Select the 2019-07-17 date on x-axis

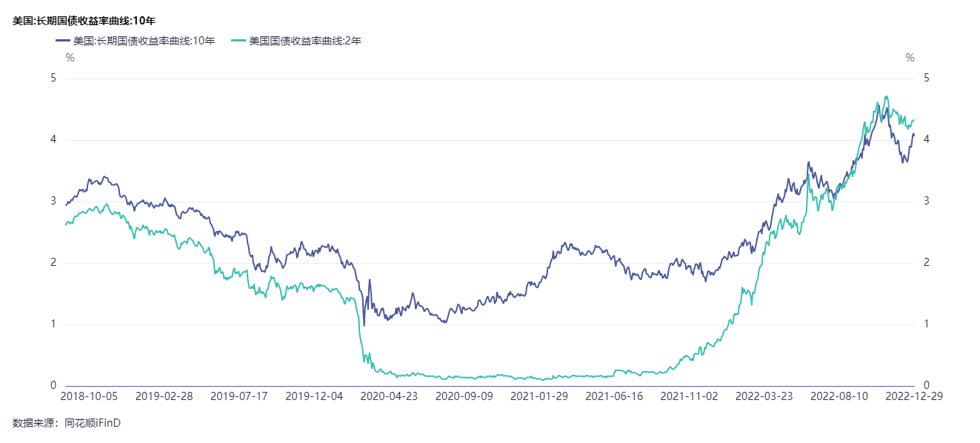tap(239, 396)
